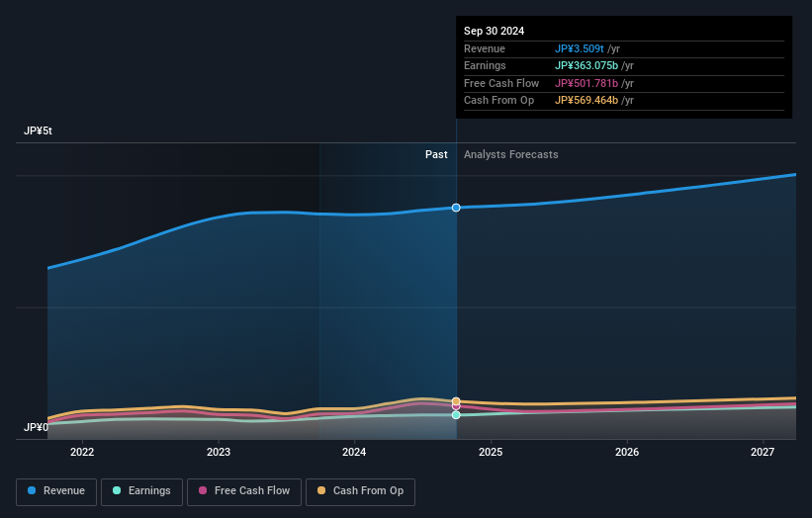Viewport: 812px width, 518px height.
Task: Select the Revenue data point on the blue line
Action: click(456, 208)
